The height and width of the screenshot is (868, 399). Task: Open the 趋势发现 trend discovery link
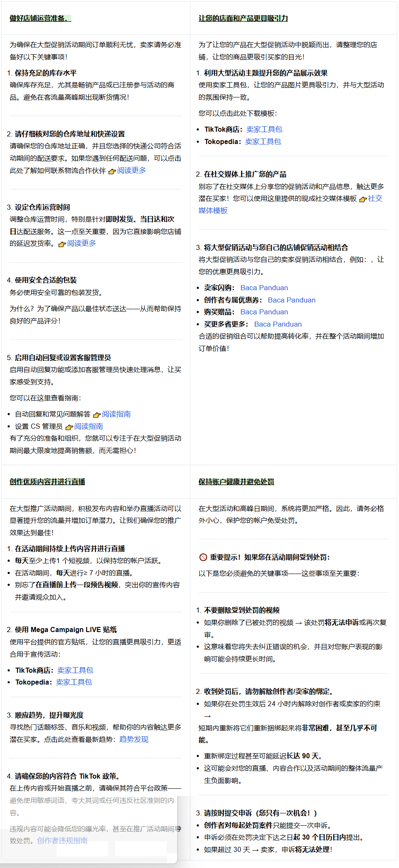(x=134, y=739)
